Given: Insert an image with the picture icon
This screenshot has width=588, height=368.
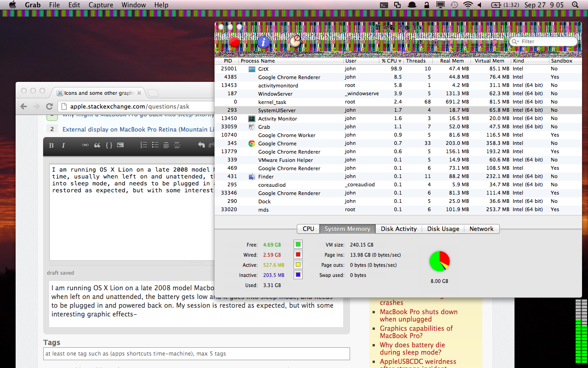Looking at the screenshot, I should pyautogui.click(x=120, y=145).
